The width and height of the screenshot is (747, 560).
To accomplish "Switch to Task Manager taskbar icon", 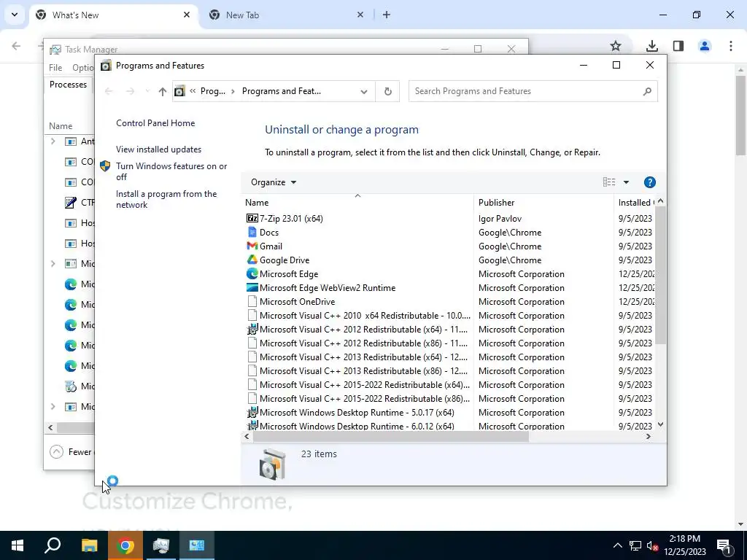I will tap(161, 545).
